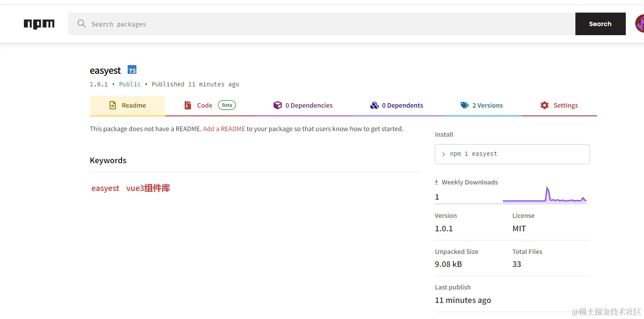
Task: Click the License label
Action: [523, 215]
